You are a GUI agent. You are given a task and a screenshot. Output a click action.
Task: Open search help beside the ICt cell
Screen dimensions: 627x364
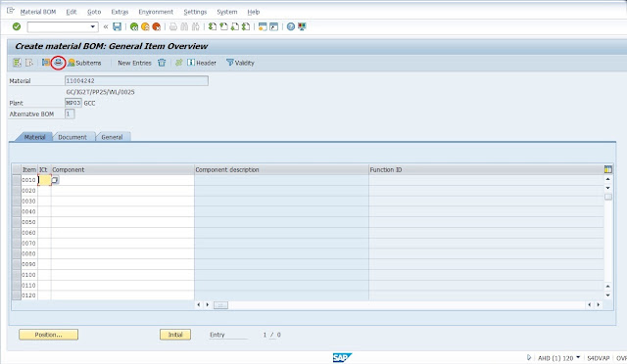tap(55, 180)
